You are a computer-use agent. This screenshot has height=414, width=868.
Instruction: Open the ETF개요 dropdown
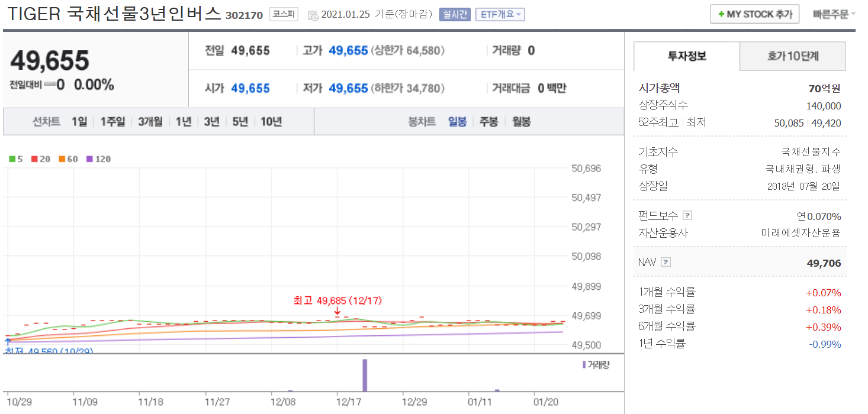click(x=500, y=15)
